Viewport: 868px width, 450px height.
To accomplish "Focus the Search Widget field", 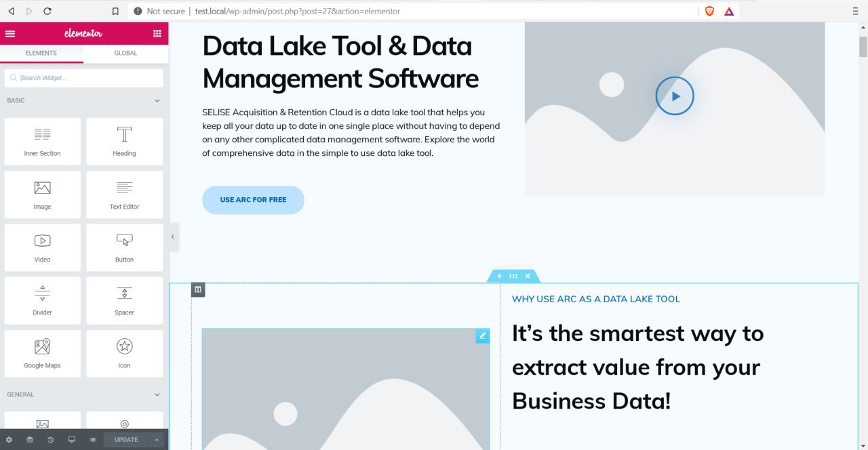I will coord(84,78).
